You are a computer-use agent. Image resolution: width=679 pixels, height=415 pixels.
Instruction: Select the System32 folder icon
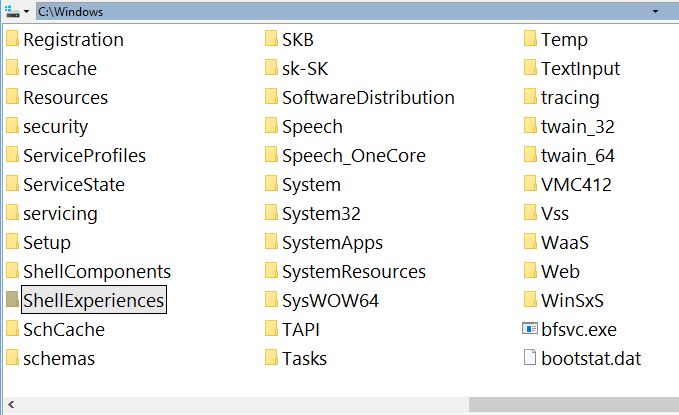271,213
